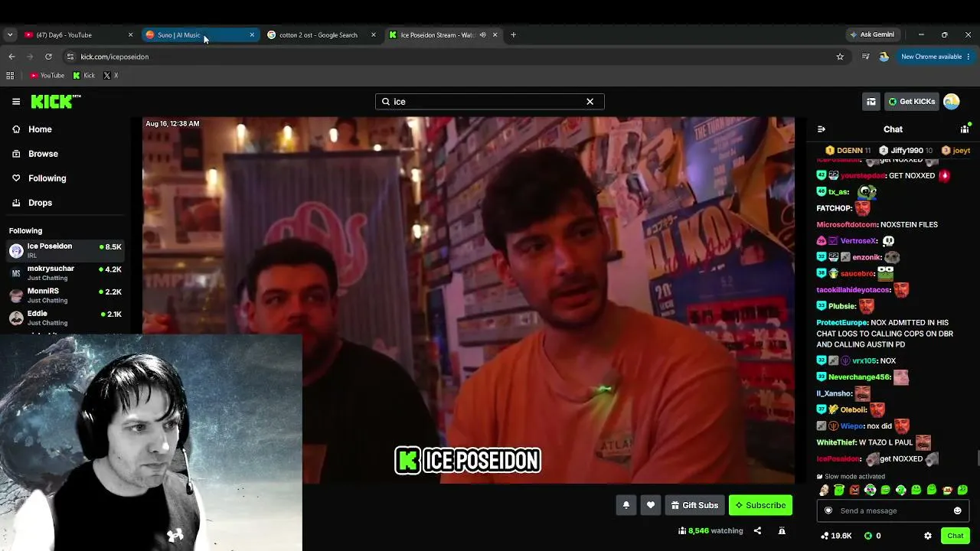Open Ask Gemini
This screenshot has width=980, height=551.
tap(872, 34)
